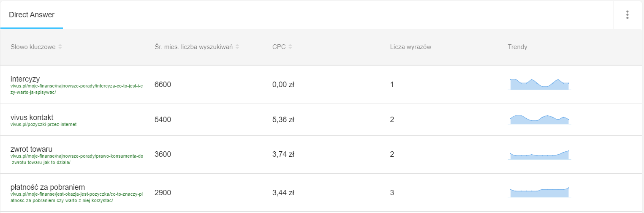This screenshot has height=213, width=644.
Task: Select the Direct Answer tab
Action: tap(32, 15)
